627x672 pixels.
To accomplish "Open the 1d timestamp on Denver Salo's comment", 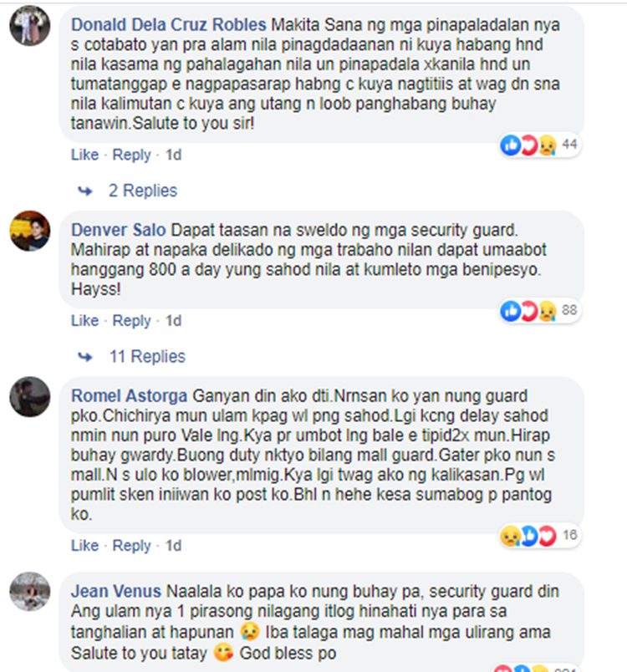I will pyautogui.click(x=174, y=321).
